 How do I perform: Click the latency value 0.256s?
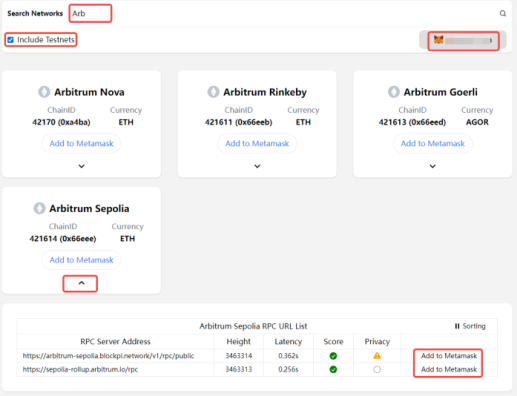(x=288, y=369)
